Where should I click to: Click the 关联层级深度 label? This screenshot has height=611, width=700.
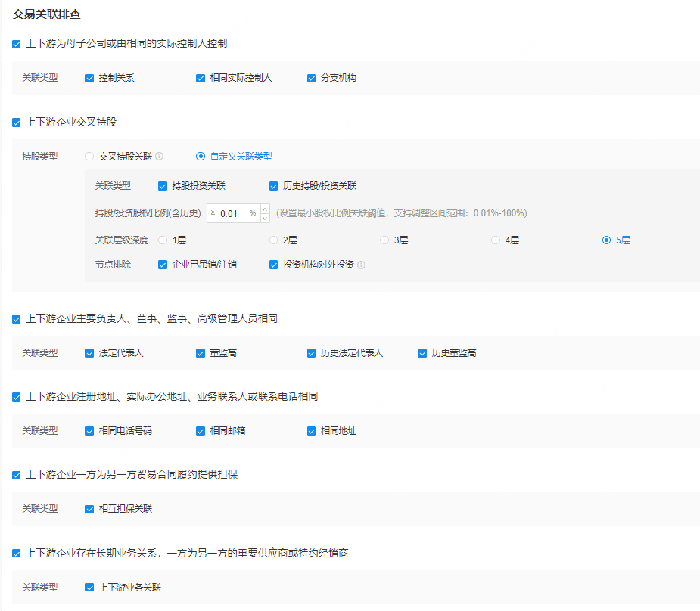pos(121,240)
